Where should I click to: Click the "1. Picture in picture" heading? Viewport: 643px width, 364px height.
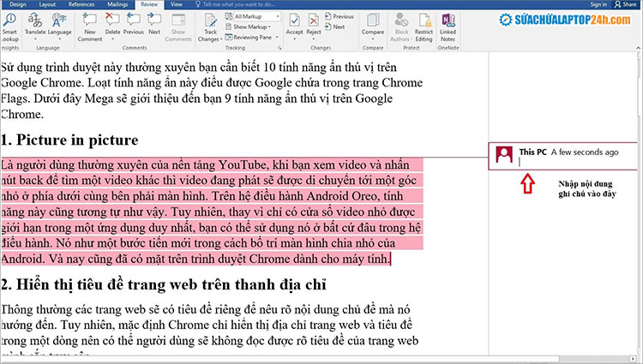pyautogui.click(x=69, y=140)
